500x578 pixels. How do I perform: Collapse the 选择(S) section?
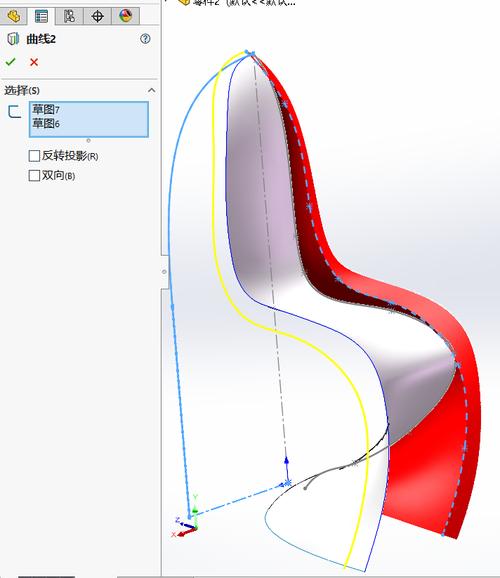click(x=151, y=90)
